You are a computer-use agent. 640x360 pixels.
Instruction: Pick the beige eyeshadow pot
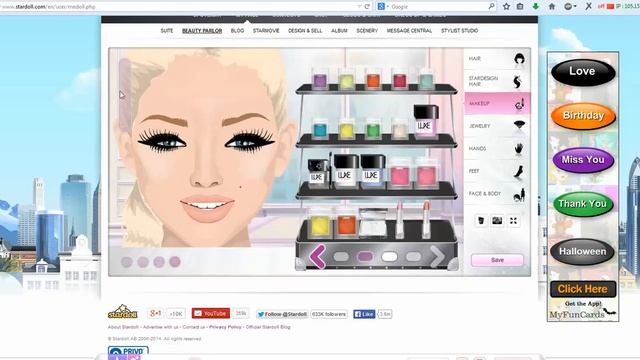coord(400,129)
